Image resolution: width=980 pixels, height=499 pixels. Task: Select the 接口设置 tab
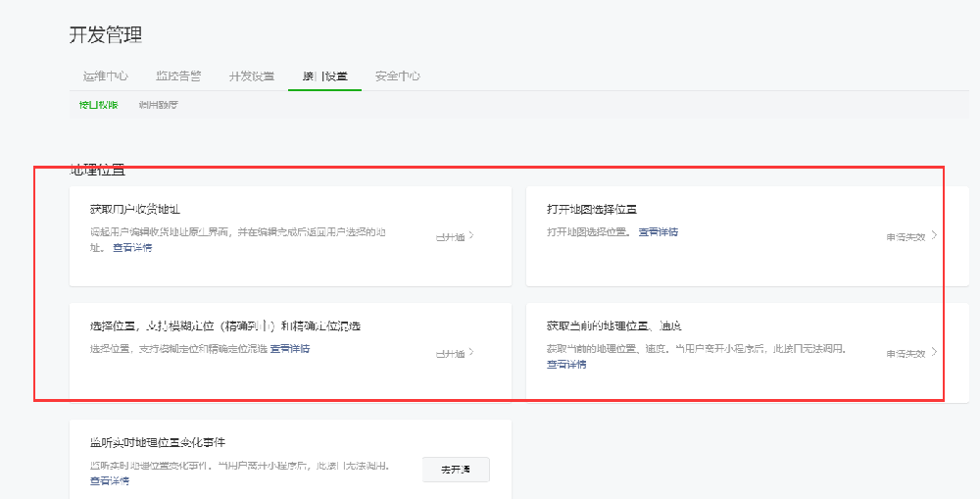[x=325, y=76]
